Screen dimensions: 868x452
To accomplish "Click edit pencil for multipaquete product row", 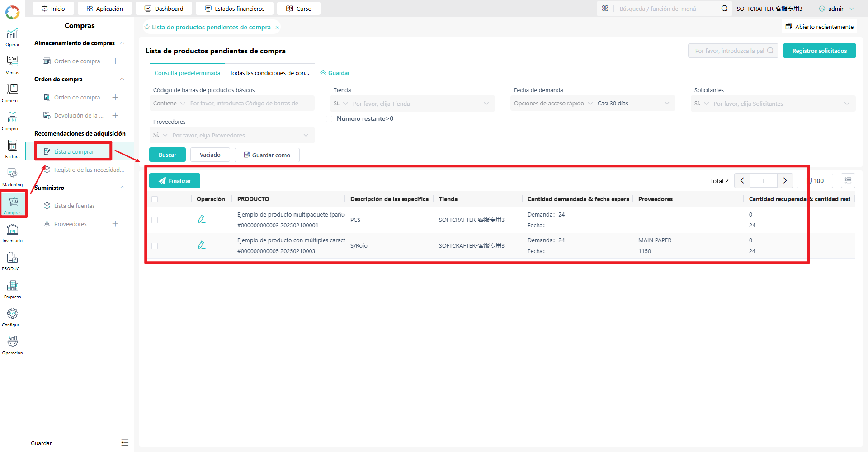I will [202, 219].
